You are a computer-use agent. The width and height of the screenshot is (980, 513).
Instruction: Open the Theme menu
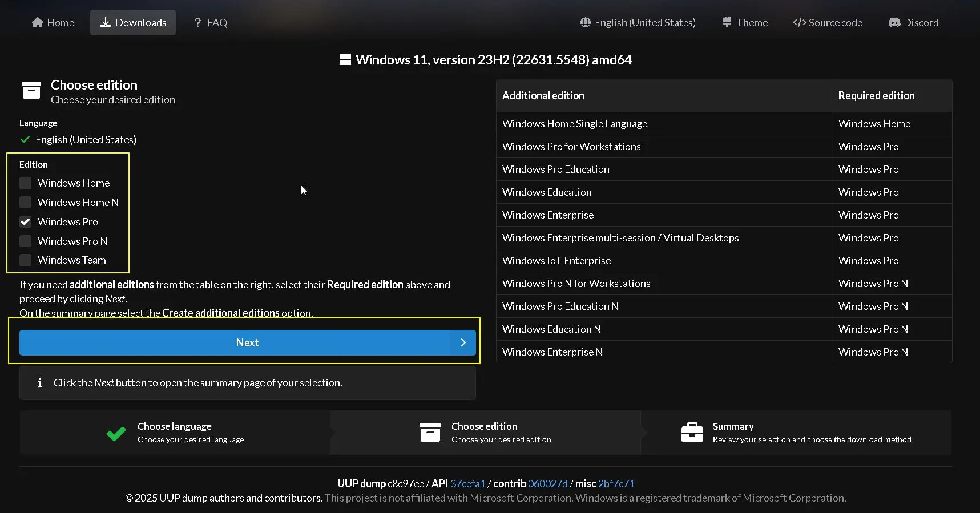click(745, 22)
